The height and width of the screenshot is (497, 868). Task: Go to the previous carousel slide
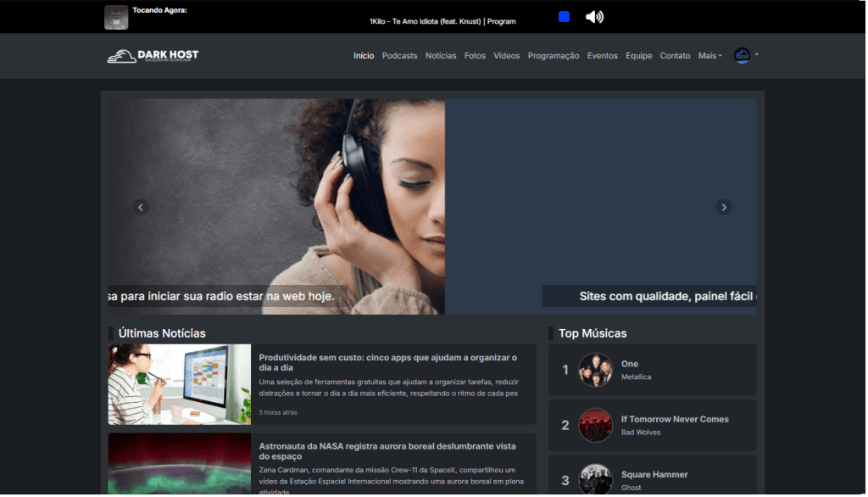coord(142,207)
